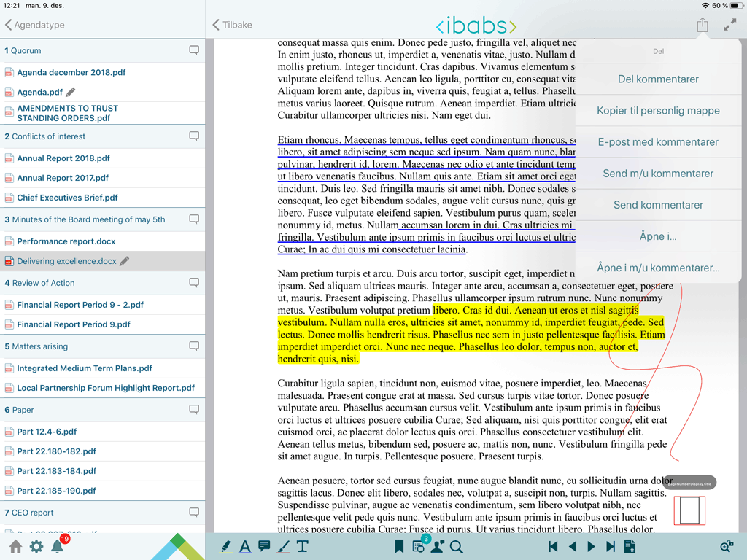
Task: Open the annotations list with badge 3
Action: pyautogui.click(x=419, y=545)
